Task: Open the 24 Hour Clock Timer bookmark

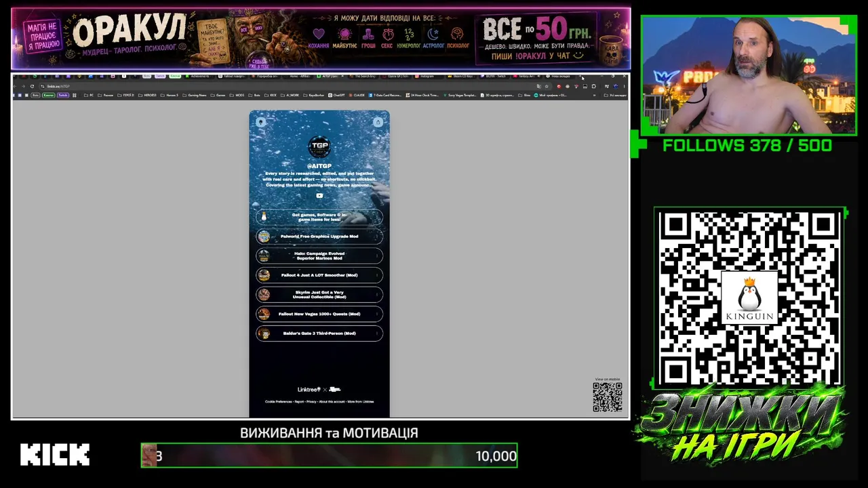Action: [423, 96]
